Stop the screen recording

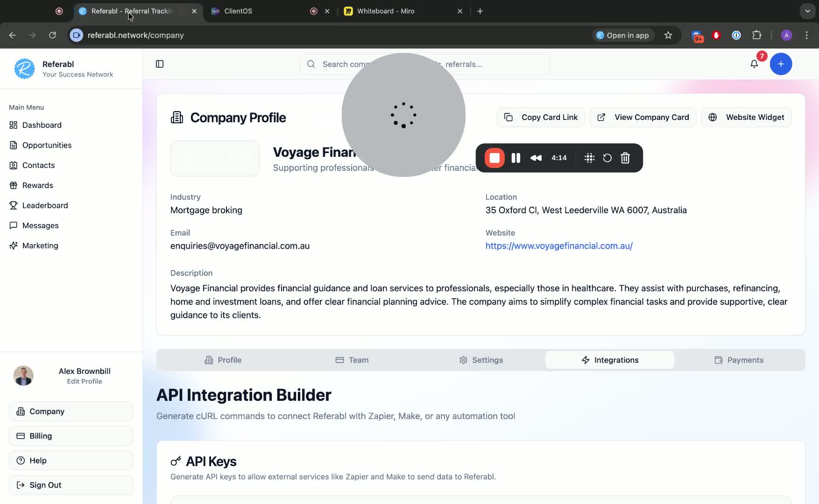coord(494,158)
